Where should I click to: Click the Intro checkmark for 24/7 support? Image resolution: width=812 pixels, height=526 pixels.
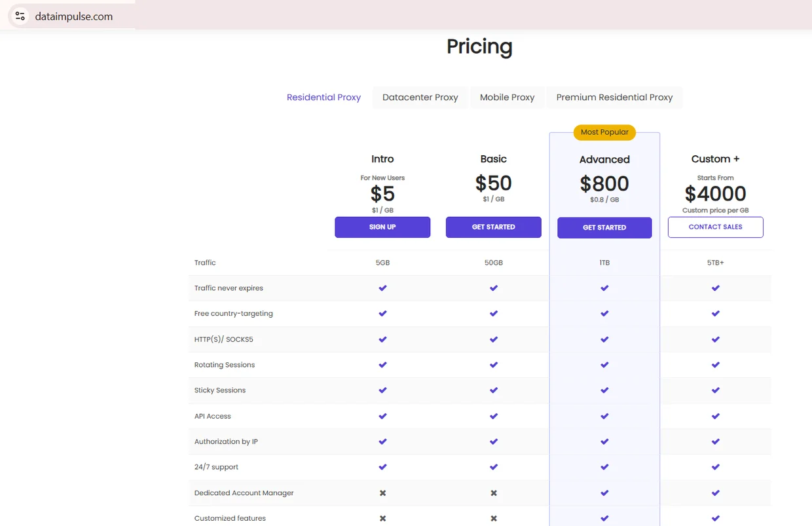(x=382, y=466)
